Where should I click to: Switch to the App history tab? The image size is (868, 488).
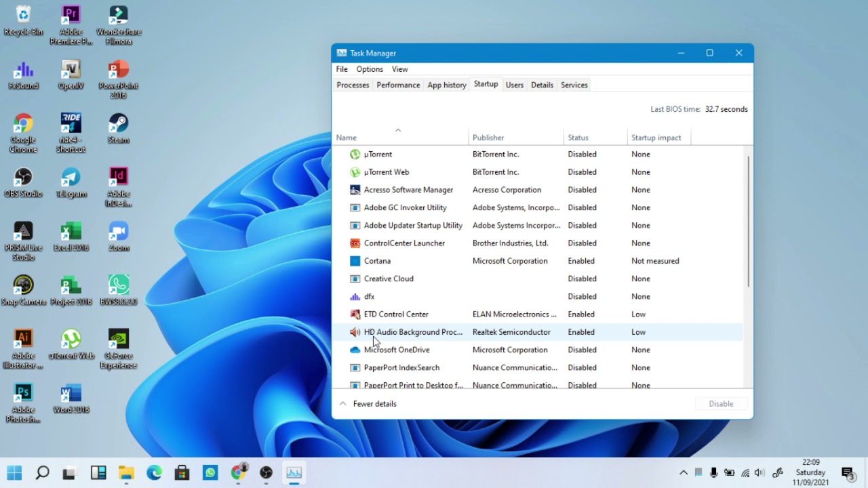(x=447, y=85)
